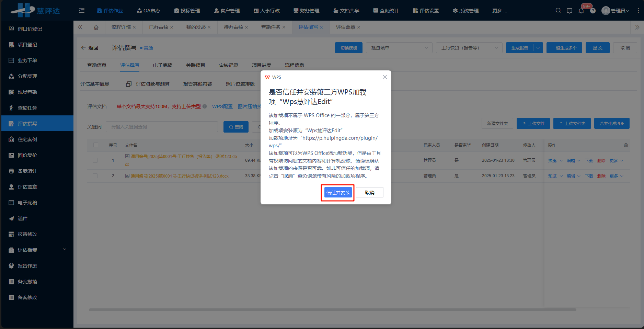
Task: Tick the select-all checkbox in table header
Action: point(96,145)
